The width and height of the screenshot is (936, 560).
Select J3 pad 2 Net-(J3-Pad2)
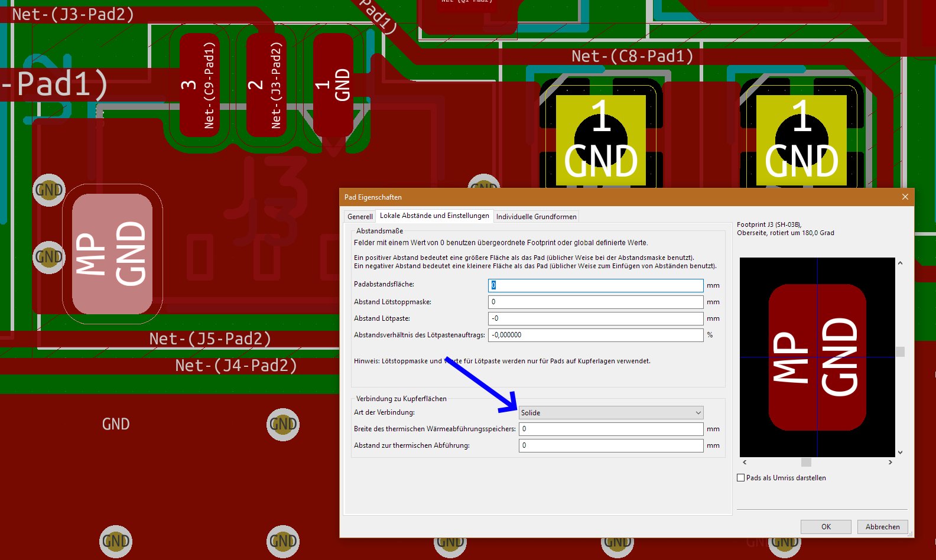pos(266,84)
